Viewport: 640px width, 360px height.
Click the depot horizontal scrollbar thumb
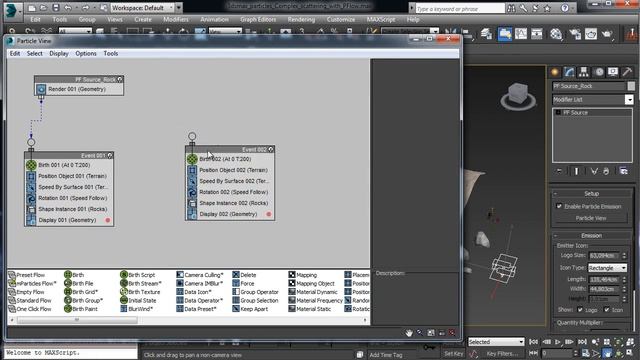[77, 320]
